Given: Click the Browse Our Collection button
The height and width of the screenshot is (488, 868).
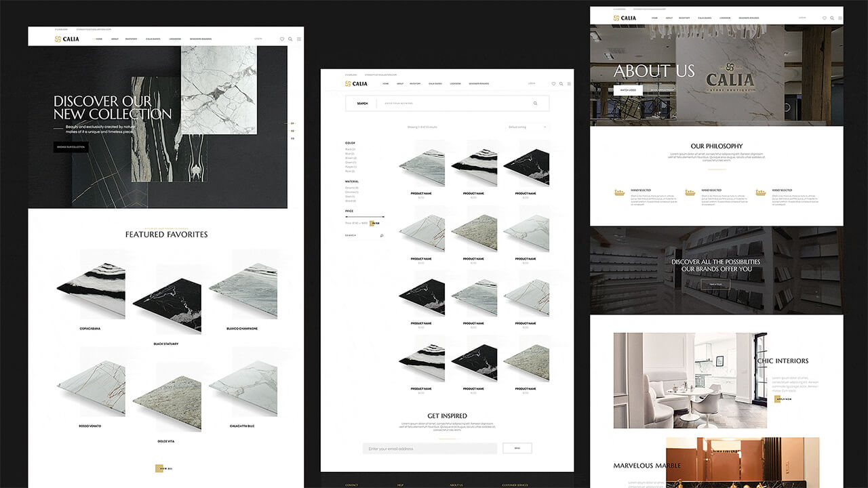Looking at the screenshot, I should [71, 147].
